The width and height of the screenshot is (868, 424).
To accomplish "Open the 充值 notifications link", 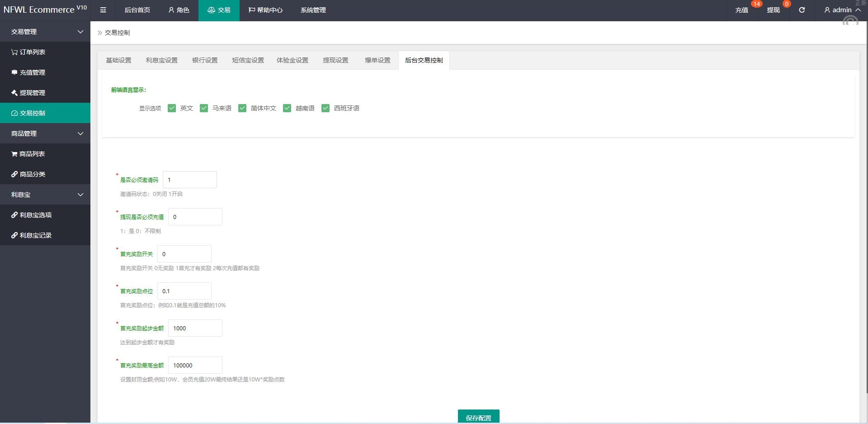I will [741, 10].
